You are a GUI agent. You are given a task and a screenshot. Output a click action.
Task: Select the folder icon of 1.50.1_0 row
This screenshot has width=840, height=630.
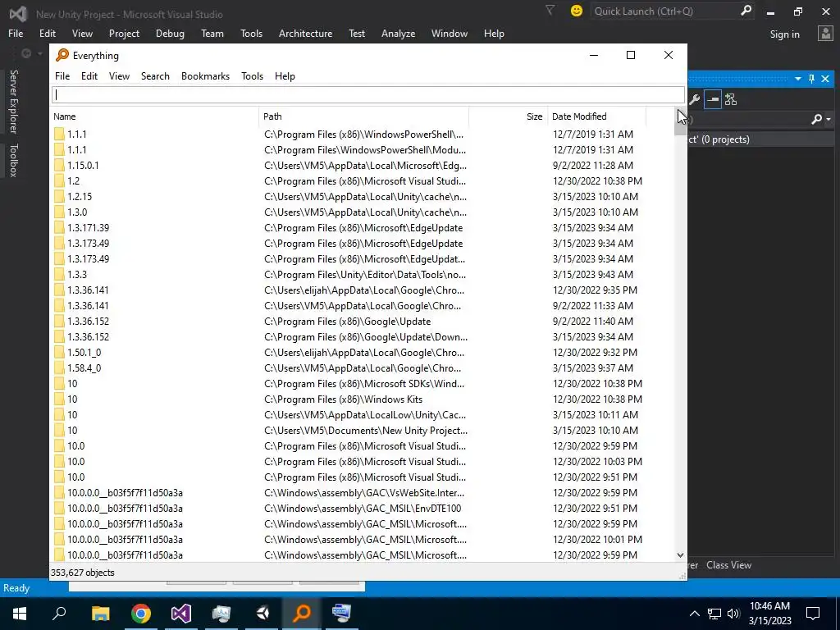[59, 353]
